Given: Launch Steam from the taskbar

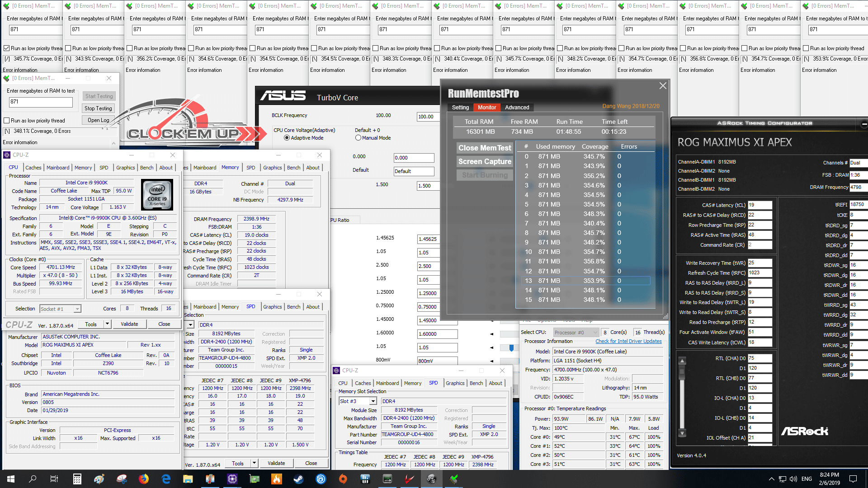Looking at the screenshot, I should pyautogui.click(x=298, y=479).
